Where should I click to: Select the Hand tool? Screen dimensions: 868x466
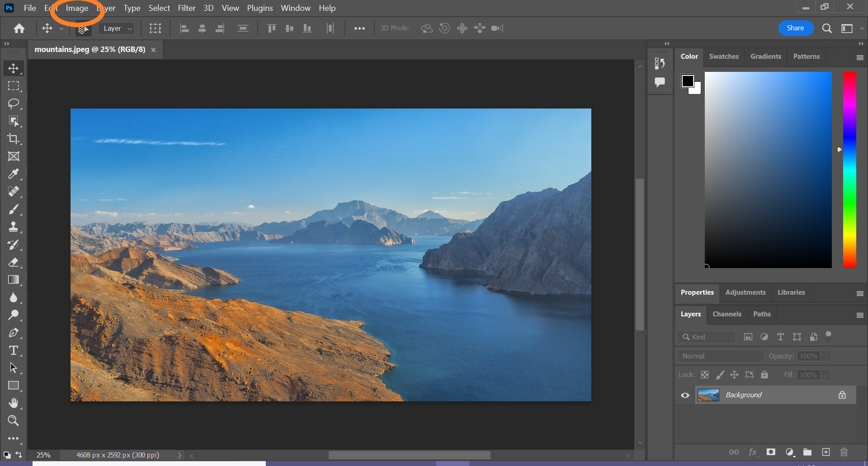(x=14, y=403)
